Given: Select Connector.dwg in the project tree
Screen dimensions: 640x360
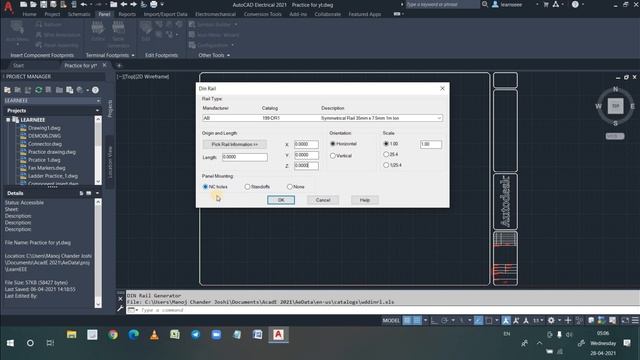Looking at the screenshot, I should tap(45, 144).
